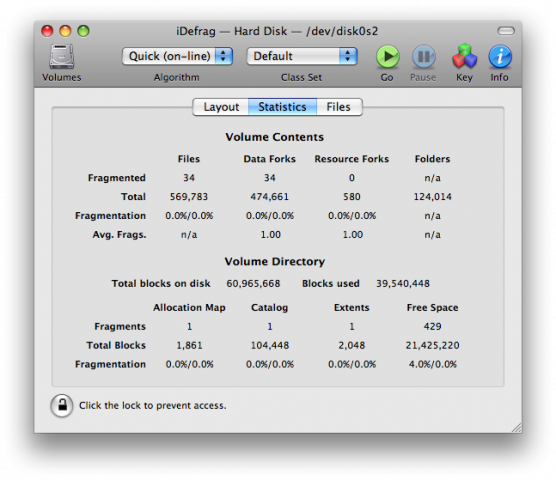
Task: Open the Volumes drive icon
Action: pyautogui.click(x=62, y=56)
